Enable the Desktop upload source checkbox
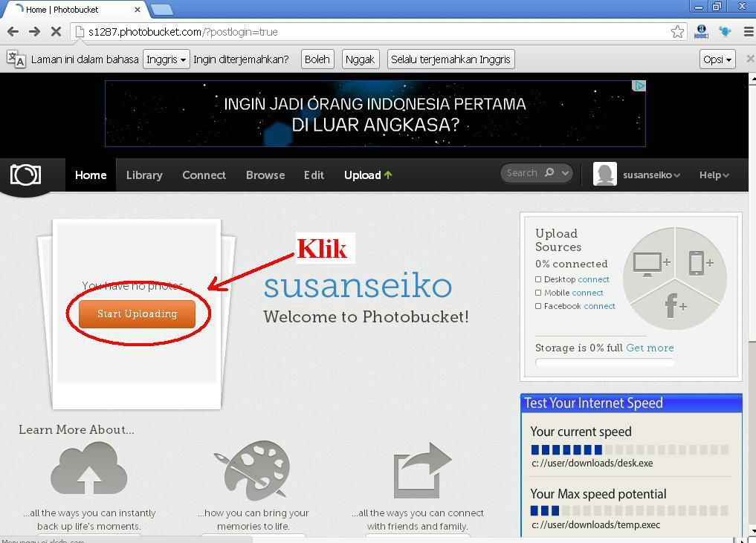Viewport: 756px width, 543px height. (537, 279)
